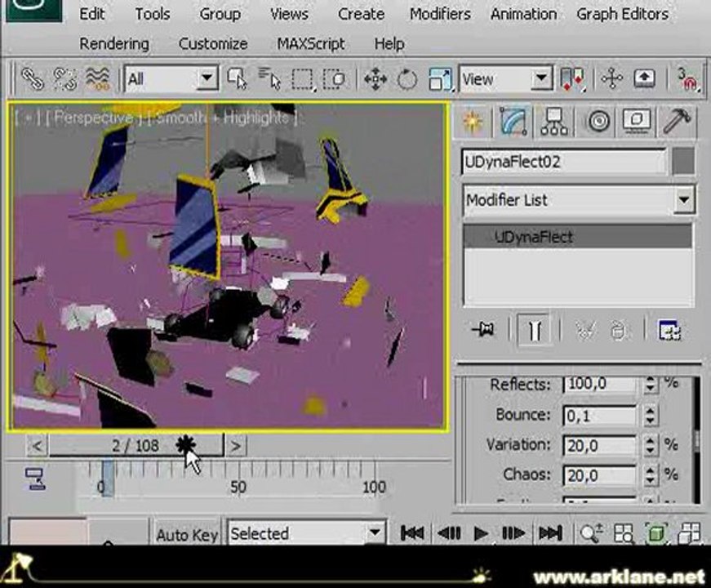Image resolution: width=711 pixels, height=588 pixels.
Task: Click the UDynaFlect02 object name field
Action: [564, 162]
